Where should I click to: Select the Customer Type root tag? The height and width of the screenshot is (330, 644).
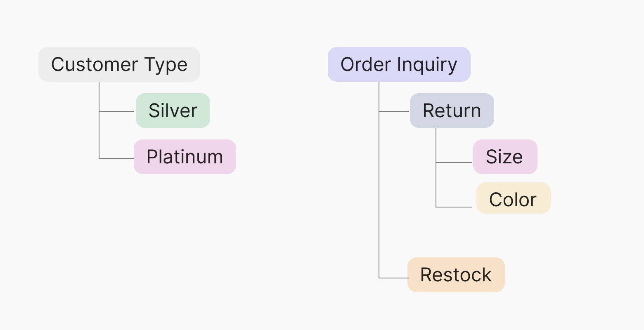click(x=119, y=64)
